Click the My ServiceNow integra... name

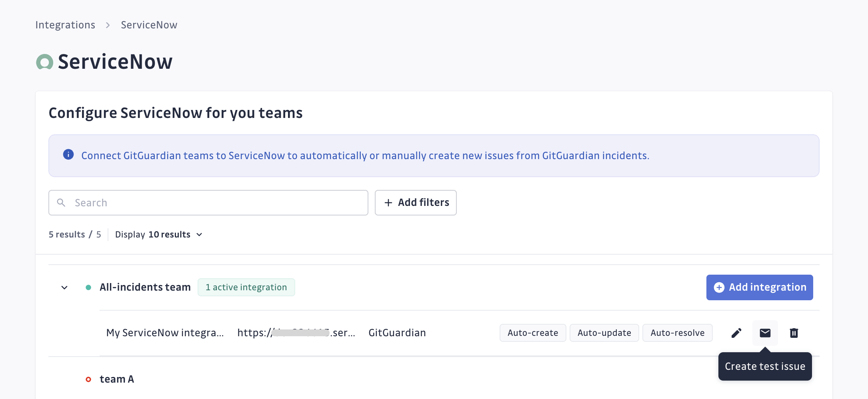[x=165, y=333]
